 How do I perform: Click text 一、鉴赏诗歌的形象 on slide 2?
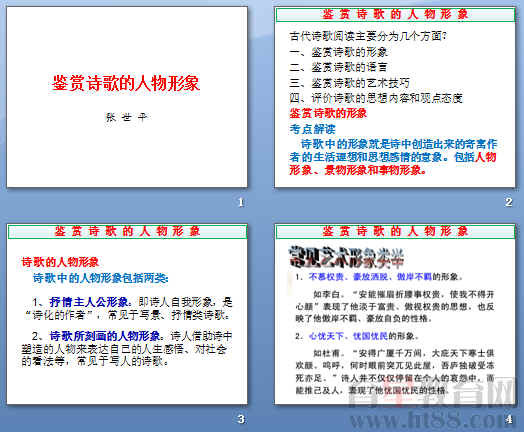pyautogui.click(x=338, y=52)
